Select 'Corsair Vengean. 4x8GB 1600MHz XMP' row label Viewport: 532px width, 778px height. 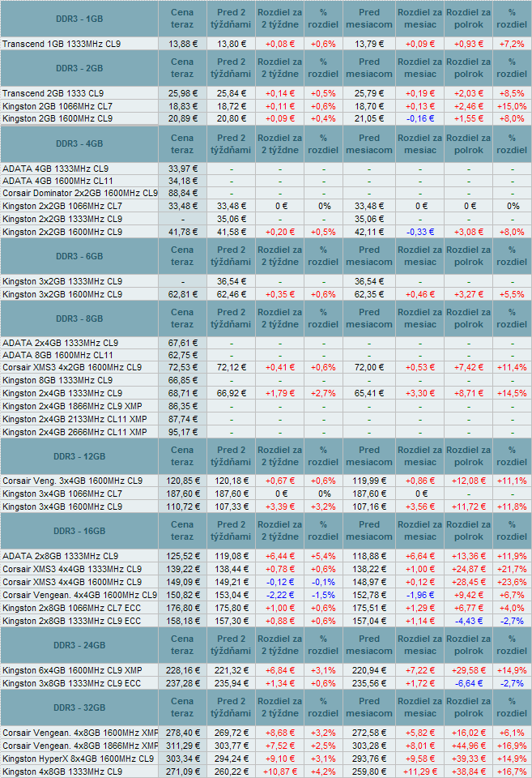(x=80, y=733)
